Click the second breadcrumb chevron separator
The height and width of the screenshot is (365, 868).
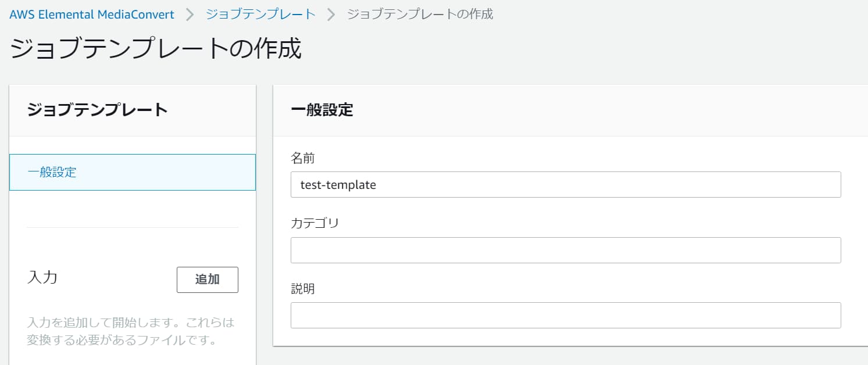331,15
